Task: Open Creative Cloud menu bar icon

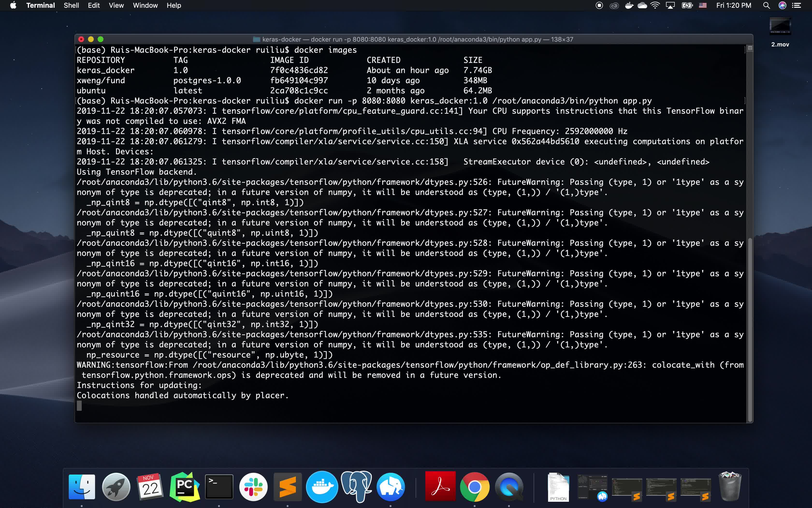Action: [x=614, y=5]
